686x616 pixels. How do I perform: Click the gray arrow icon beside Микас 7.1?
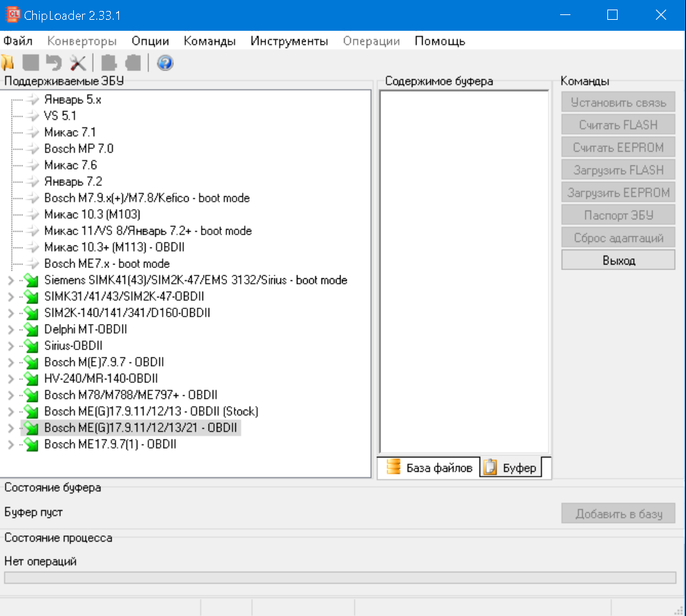pyautogui.click(x=32, y=133)
